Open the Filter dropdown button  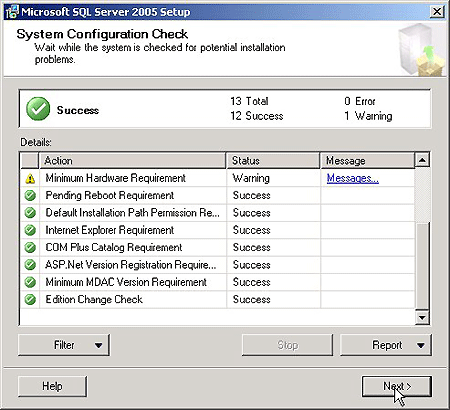pyautogui.click(x=64, y=345)
